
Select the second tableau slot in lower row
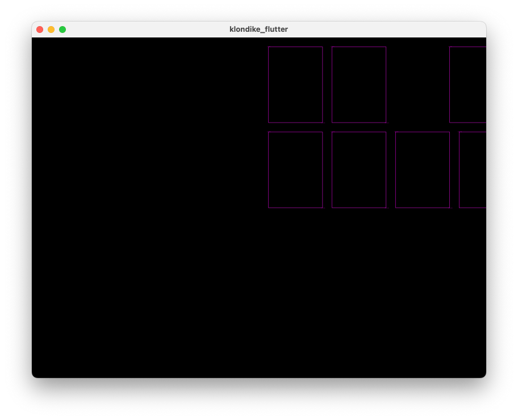pos(359,170)
